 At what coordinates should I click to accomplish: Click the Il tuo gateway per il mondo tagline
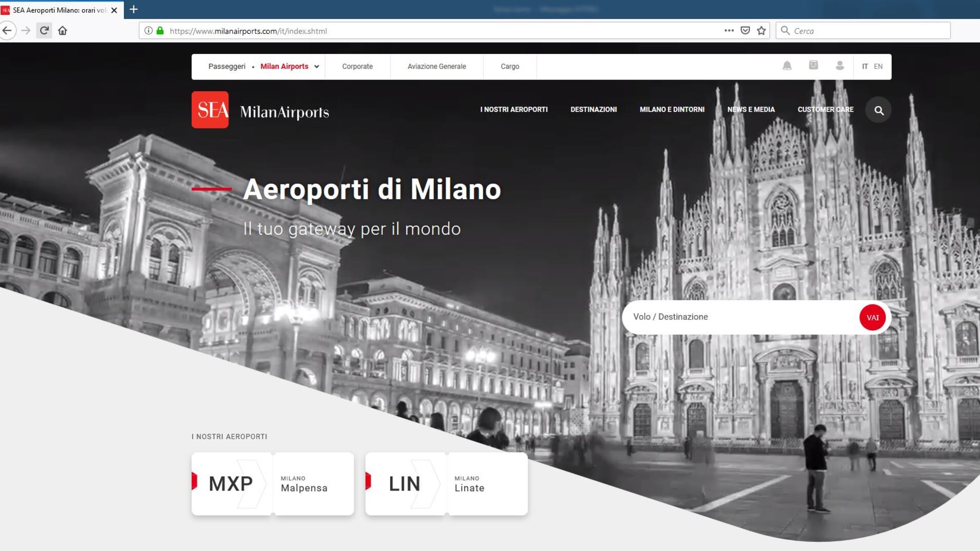tap(352, 229)
